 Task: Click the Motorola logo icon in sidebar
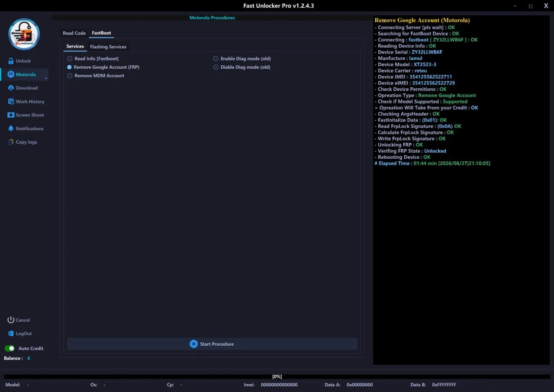click(x=11, y=74)
